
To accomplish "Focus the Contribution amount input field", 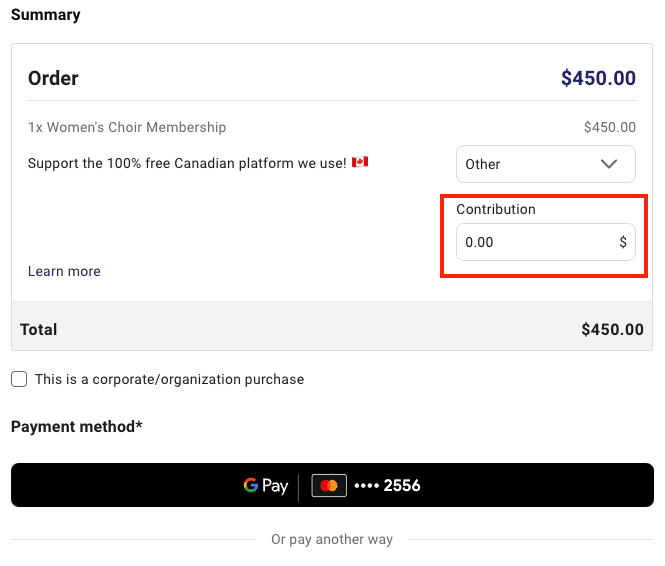I will 545,242.
